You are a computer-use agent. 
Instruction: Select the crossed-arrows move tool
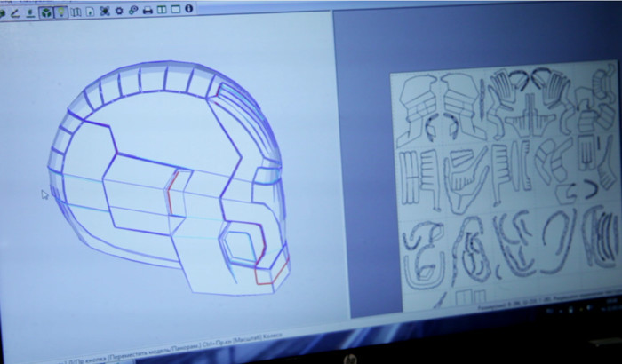click(x=105, y=12)
